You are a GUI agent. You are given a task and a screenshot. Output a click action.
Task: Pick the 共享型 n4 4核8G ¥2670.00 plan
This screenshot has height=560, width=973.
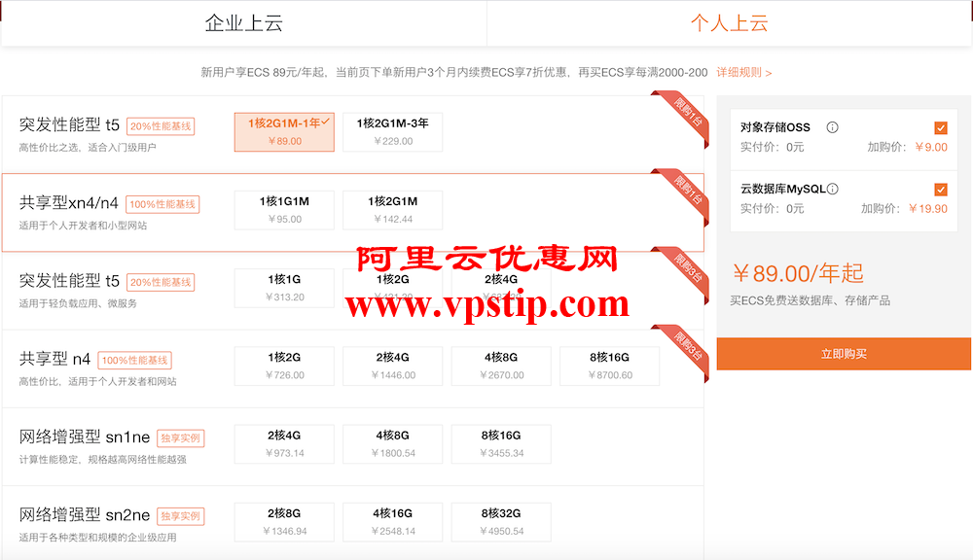pos(501,367)
